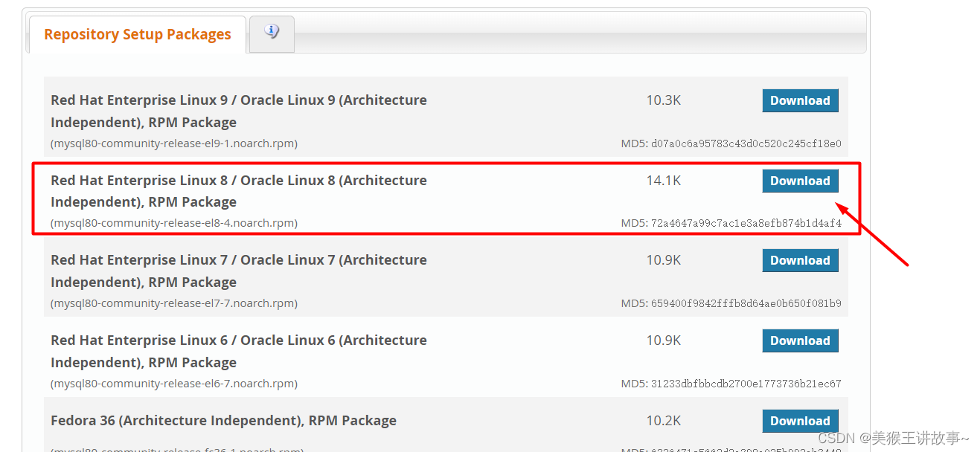980x452 pixels.
Task: Select the Red Hat Enterprise Linux 6 title text
Action: coord(239,351)
